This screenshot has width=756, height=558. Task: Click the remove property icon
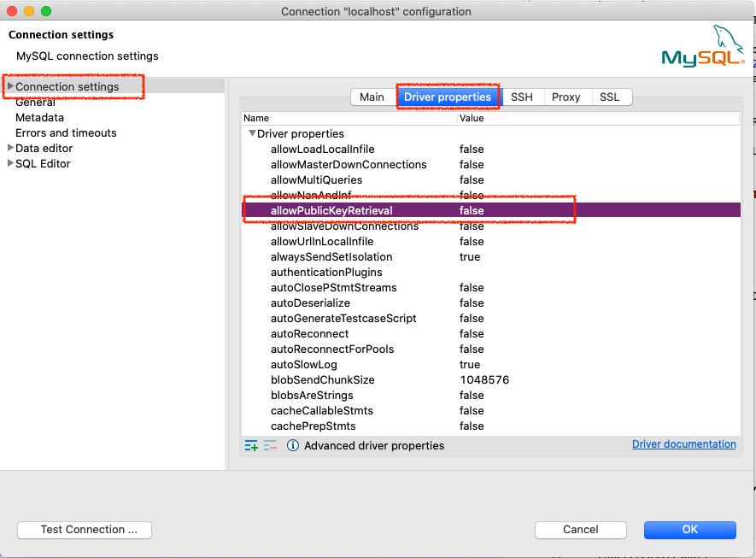point(270,446)
